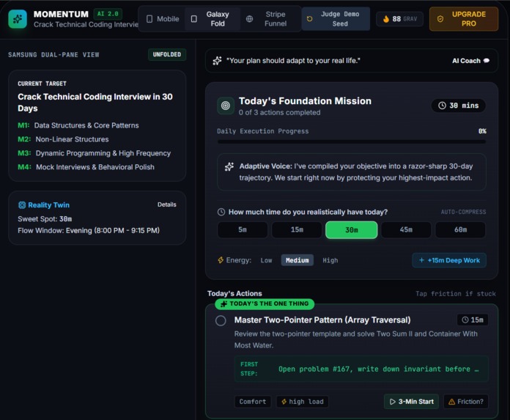Start the 3-Min Start timer
Viewport: 510px width, 420px height.
click(x=412, y=402)
